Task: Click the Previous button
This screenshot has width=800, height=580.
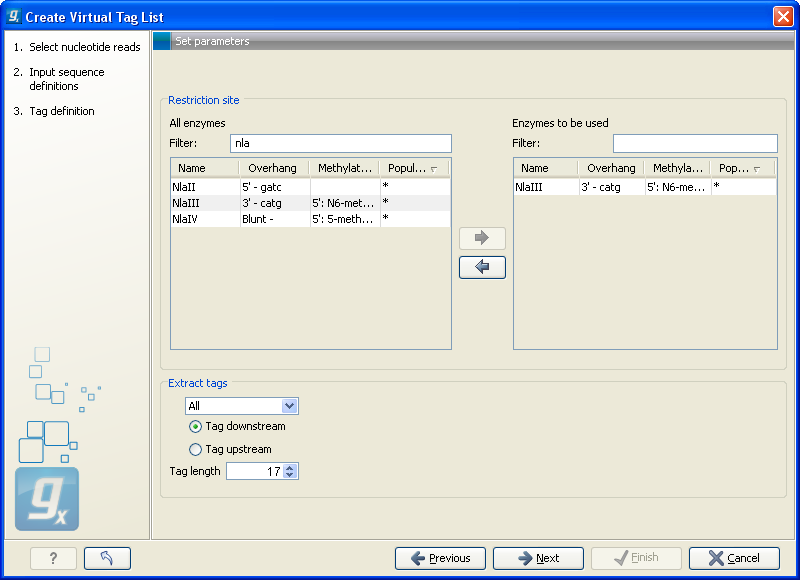Action: (x=440, y=558)
